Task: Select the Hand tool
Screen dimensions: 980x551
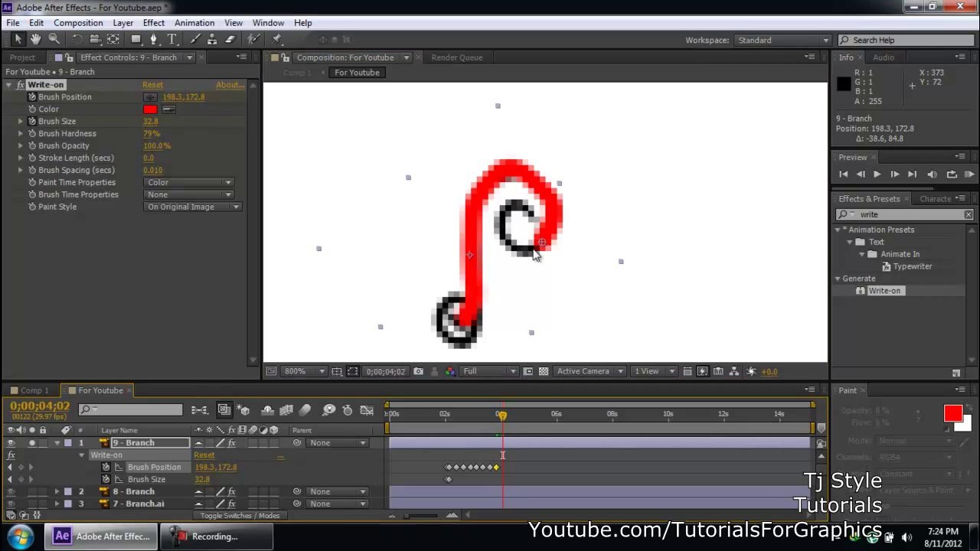Action: (x=36, y=39)
